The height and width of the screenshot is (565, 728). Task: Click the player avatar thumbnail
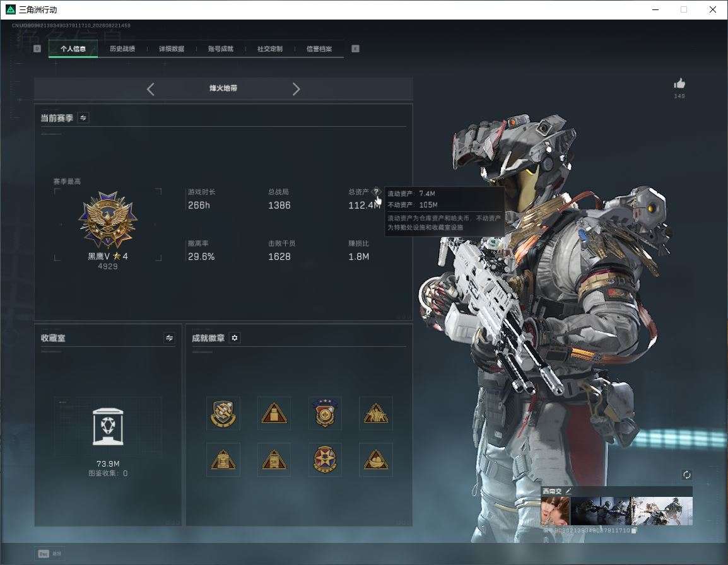(555, 511)
